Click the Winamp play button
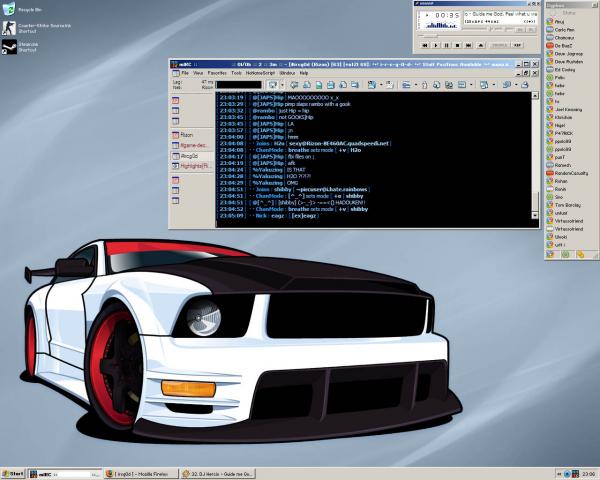 (x=436, y=45)
